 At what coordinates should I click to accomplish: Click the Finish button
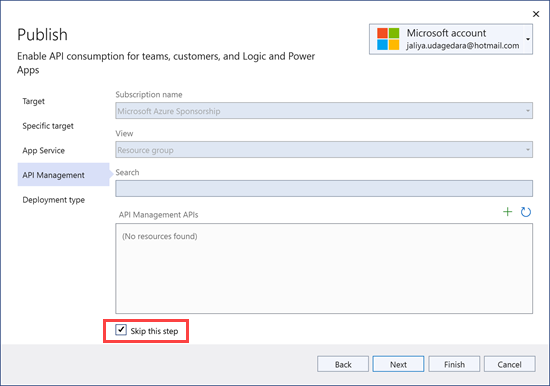454,364
